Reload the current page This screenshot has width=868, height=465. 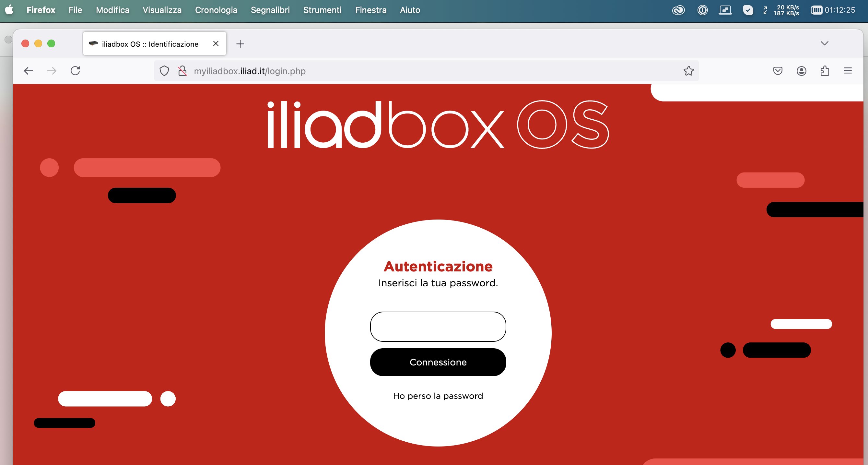point(75,71)
